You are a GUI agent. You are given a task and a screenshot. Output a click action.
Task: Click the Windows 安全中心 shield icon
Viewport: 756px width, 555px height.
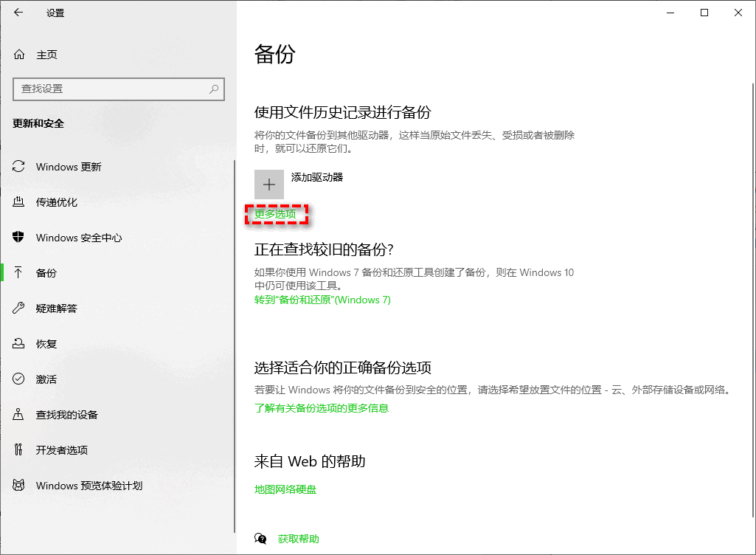pyautogui.click(x=19, y=238)
